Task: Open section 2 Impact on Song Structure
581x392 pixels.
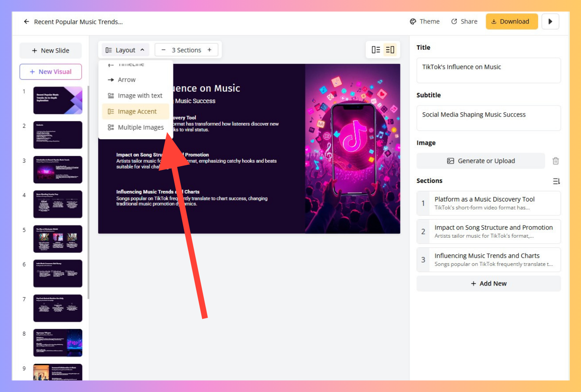Action: [x=488, y=231]
